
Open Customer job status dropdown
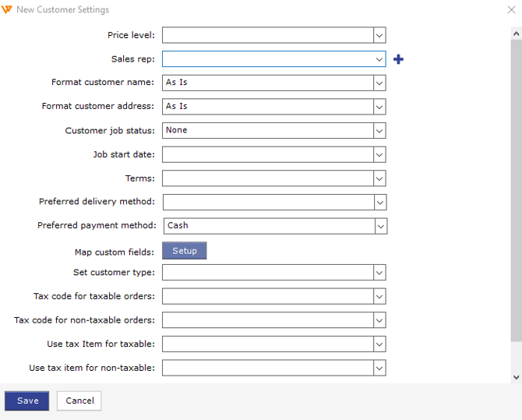pyautogui.click(x=379, y=131)
